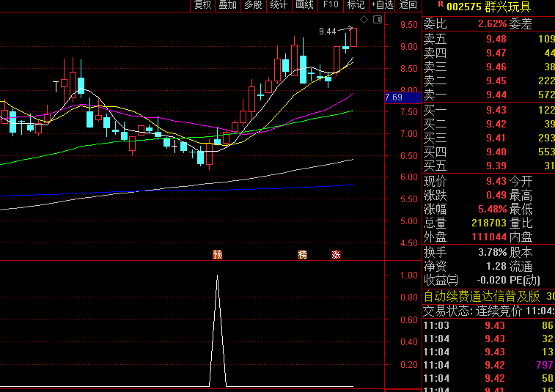This screenshot has width=555, height=392.
Task: Click the 外盘 111044 value
Action: [x=489, y=237]
